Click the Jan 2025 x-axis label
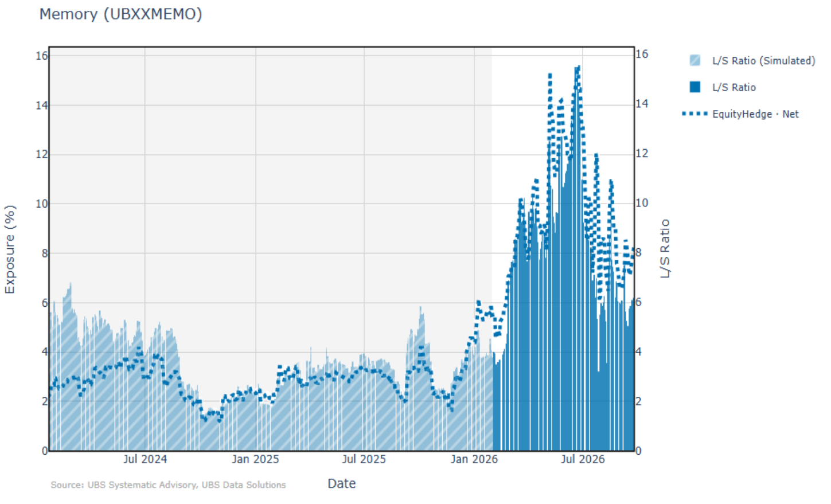 pos(255,459)
